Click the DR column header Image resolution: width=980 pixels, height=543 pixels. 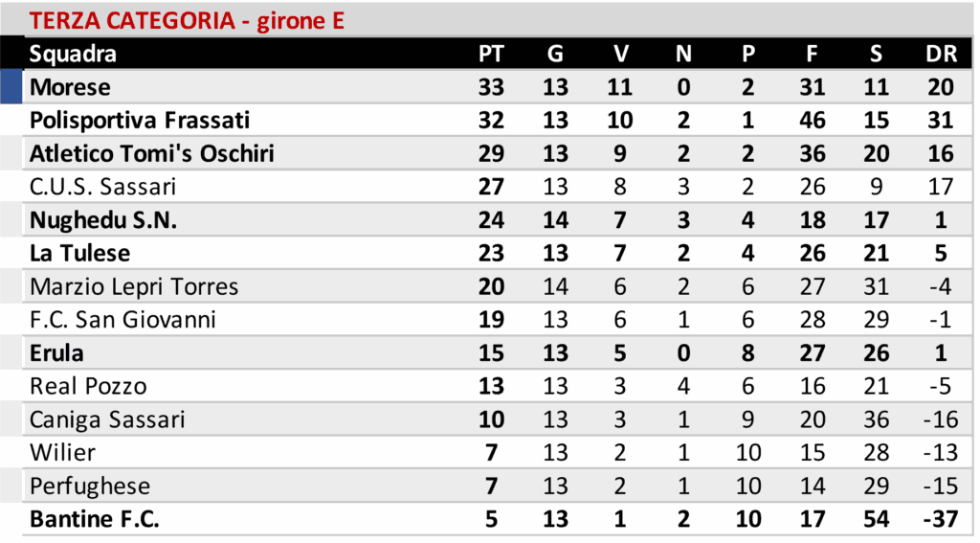pyautogui.click(x=941, y=54)
